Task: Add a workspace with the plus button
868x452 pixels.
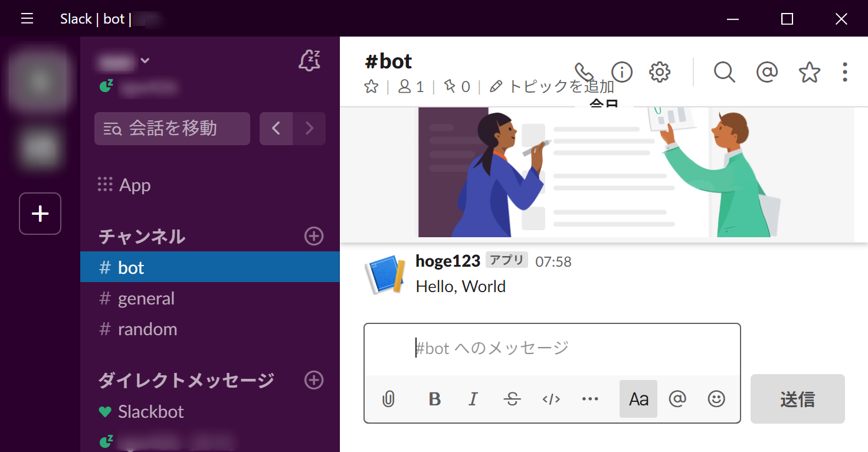Action: click(40, 214)
